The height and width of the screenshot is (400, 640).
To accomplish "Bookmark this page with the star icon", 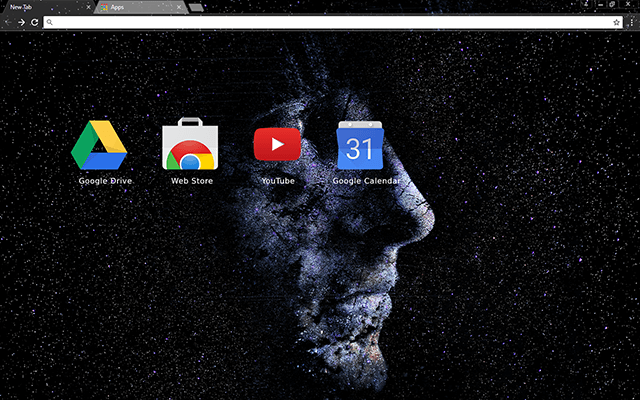I will [616, 22].
